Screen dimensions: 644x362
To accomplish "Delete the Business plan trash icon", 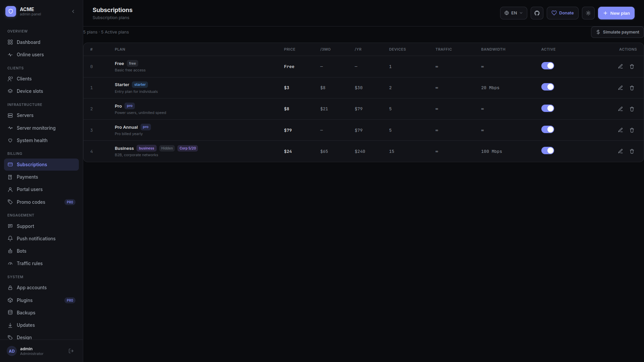I will tap(632, 152).
